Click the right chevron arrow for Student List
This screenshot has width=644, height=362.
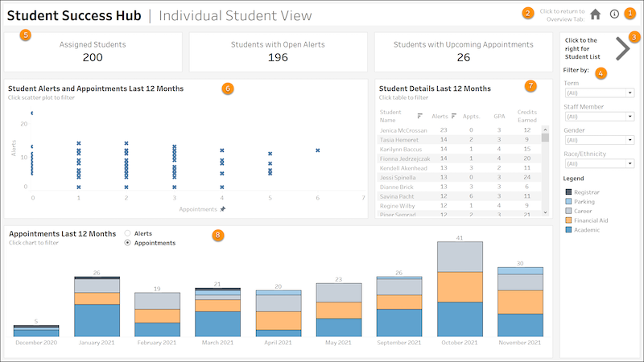[623, 49]
